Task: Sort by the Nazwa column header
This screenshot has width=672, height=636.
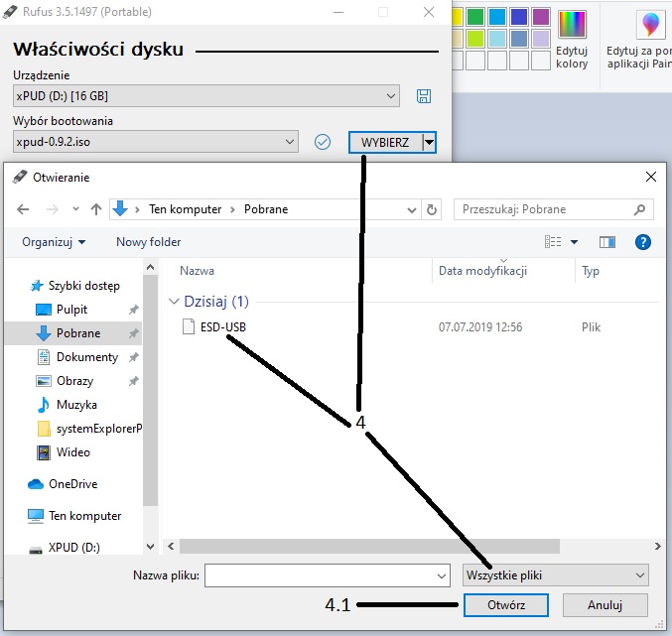Action: point(198,271)
